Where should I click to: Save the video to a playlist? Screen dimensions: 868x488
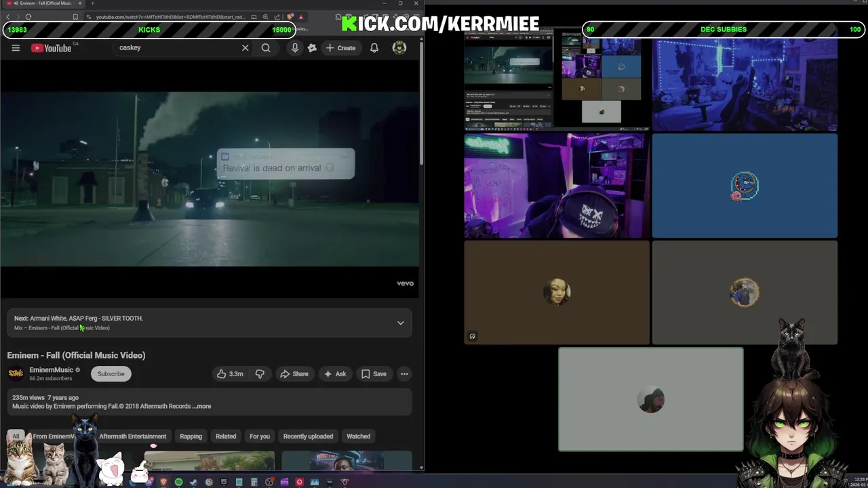click(374, 373)
